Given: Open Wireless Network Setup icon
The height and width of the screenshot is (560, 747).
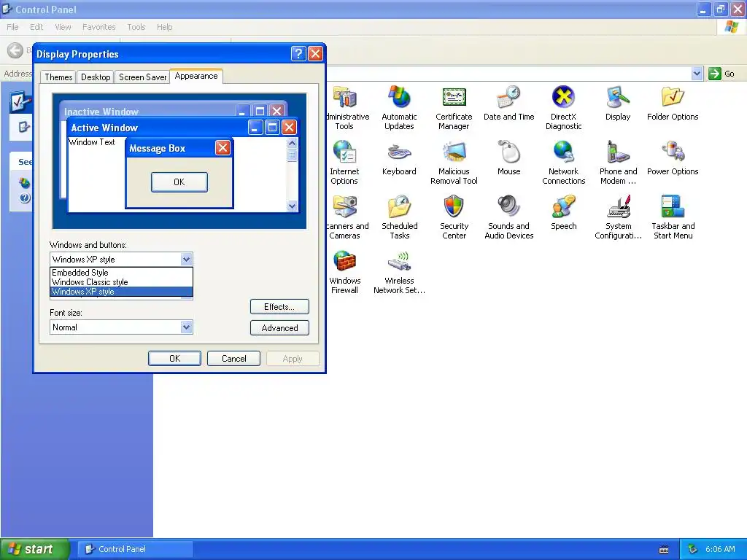Looking at the screenshot, I should pos(399,273).
